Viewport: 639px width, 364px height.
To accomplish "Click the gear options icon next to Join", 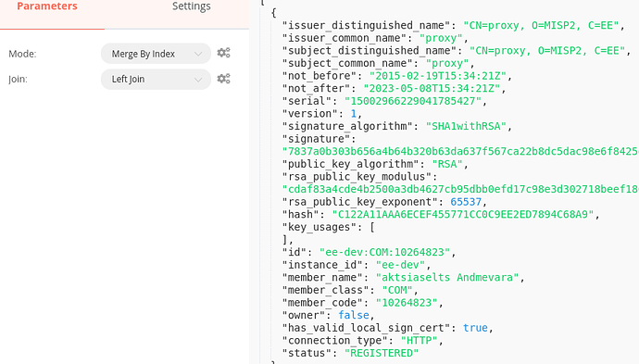I will coord(223,78).
